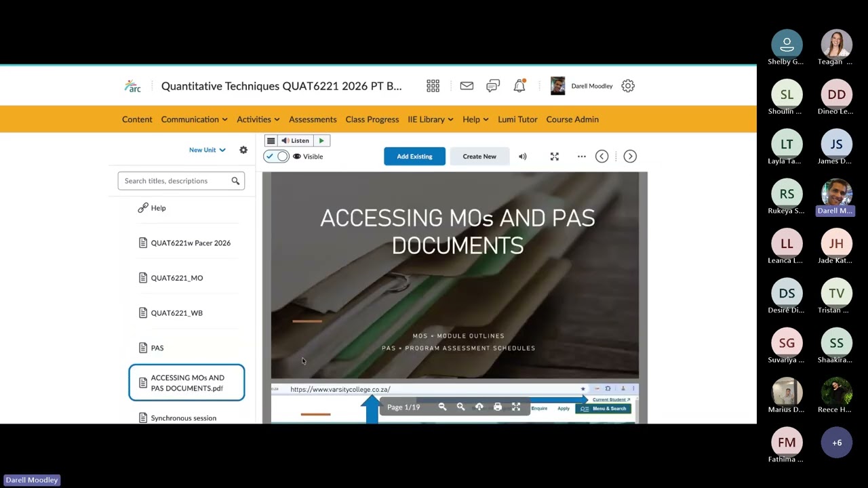Click the course title Quantitative Techniques QUAT6221

click(281, 86)
